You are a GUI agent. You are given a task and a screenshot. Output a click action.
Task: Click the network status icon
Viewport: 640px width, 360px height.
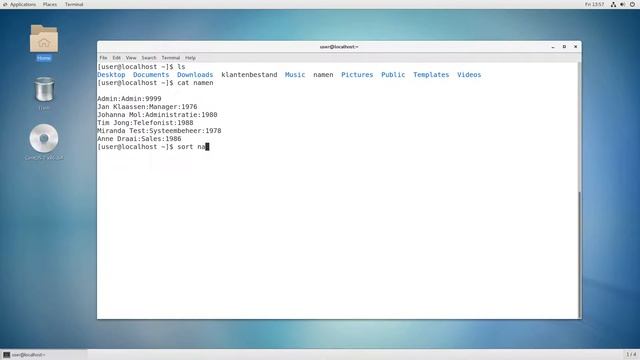coord(613,4)
